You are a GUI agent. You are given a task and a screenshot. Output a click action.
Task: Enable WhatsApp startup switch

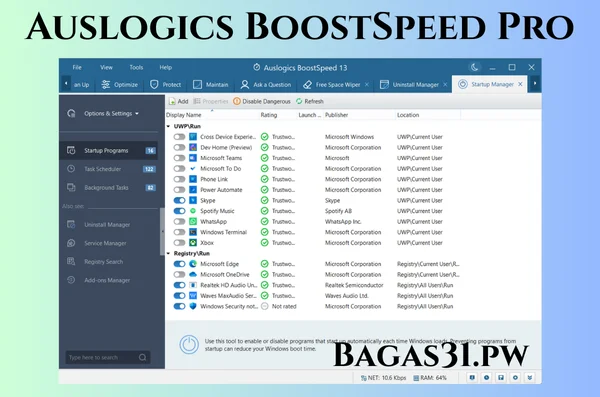pos(179,222)
